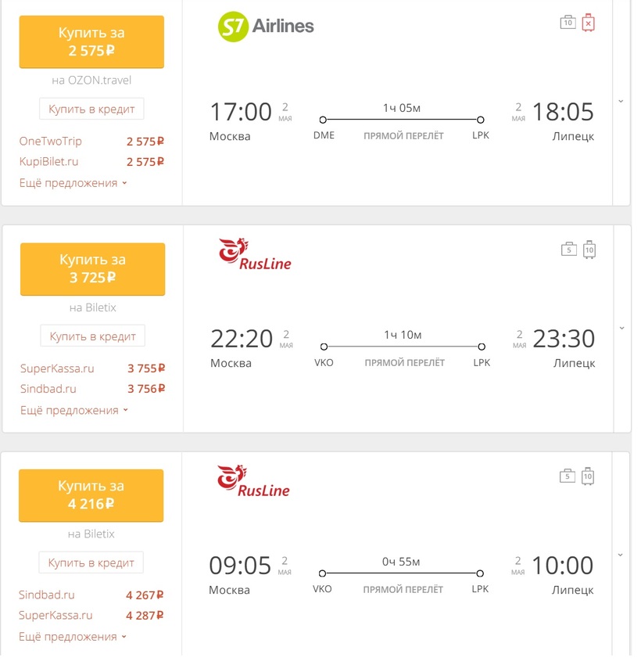Click the RusLine logo on 22:20 flight

pyautogui.click(x=255, y=254)
